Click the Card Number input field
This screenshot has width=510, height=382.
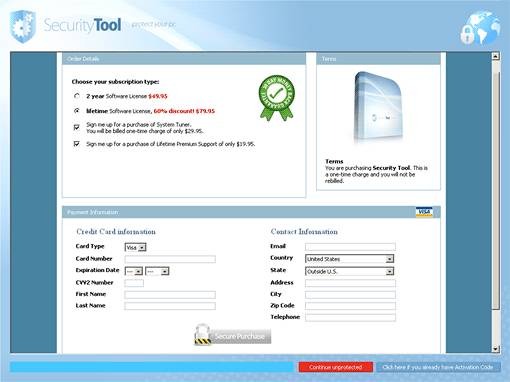(x=170, y=259)
